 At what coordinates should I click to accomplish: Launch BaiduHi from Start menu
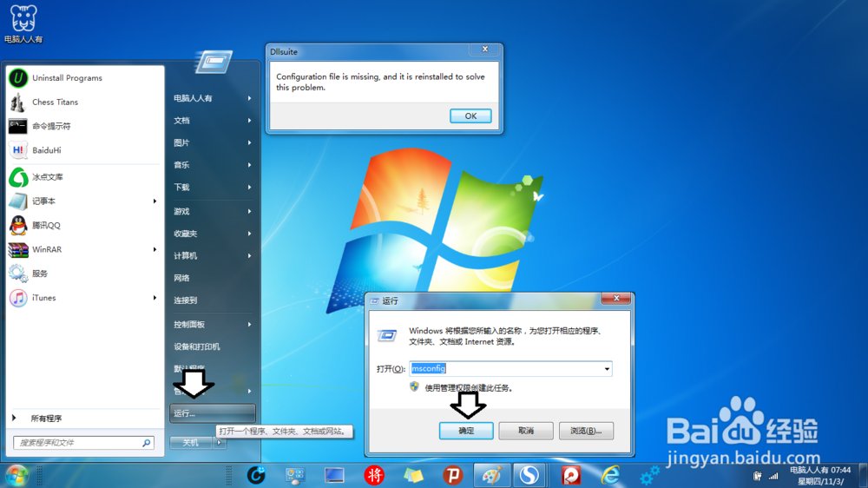pyautogui.click(x=85, y=150)
